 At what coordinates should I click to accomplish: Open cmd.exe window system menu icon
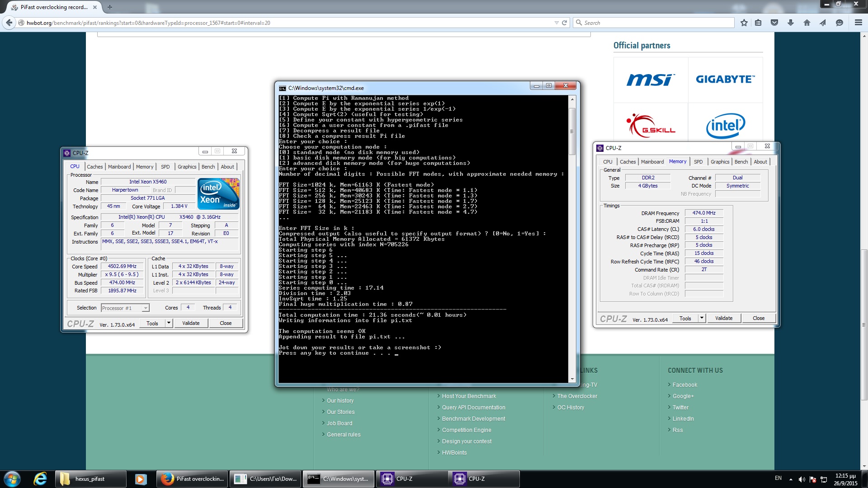[283, 88]
